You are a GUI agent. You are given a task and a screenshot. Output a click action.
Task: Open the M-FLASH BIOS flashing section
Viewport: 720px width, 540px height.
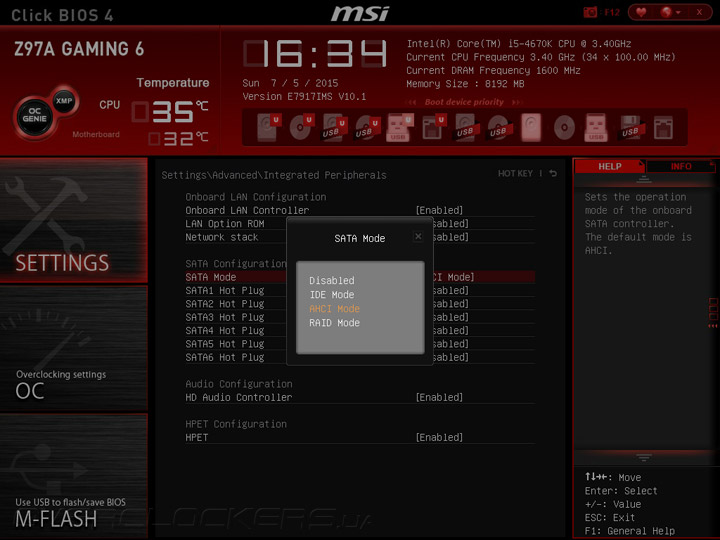point(73,476)
